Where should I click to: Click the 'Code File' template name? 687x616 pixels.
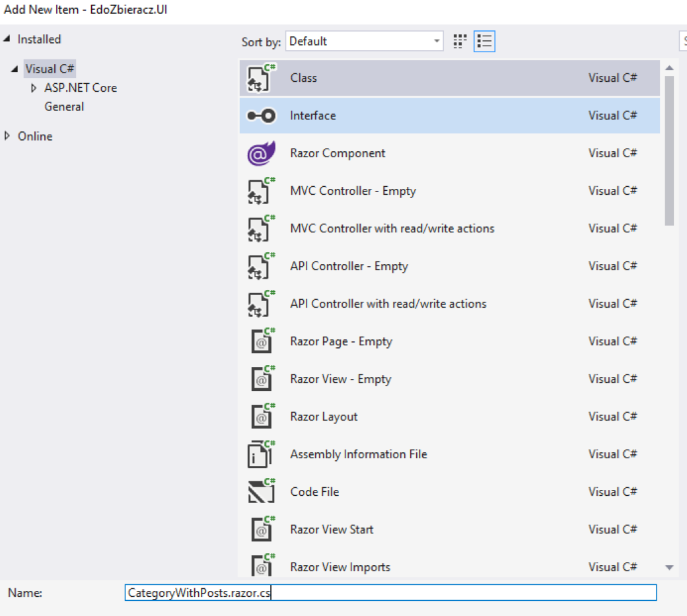pyautogui.click(x=314, y=492)
